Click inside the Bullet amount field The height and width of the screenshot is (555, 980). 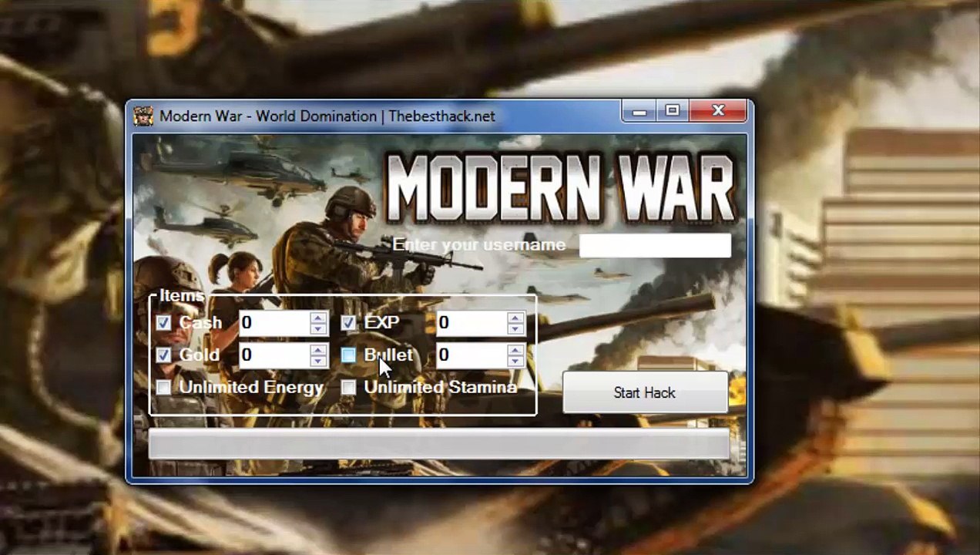(472, 355)
